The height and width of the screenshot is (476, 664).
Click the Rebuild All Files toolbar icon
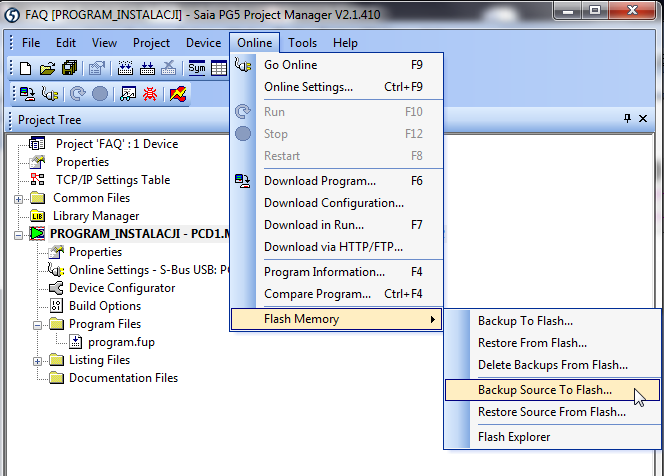(x=125, y=68)
